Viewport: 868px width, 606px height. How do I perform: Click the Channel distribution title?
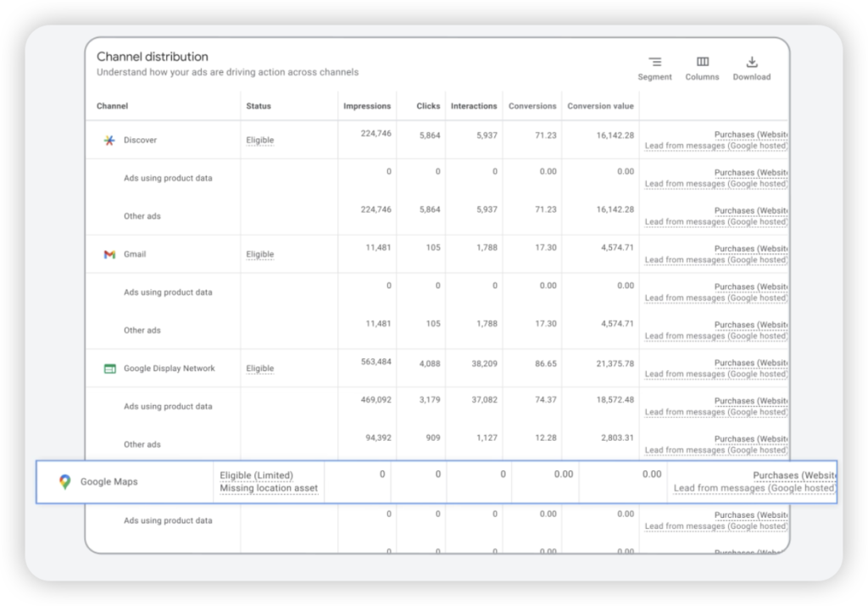coord(153,57)
